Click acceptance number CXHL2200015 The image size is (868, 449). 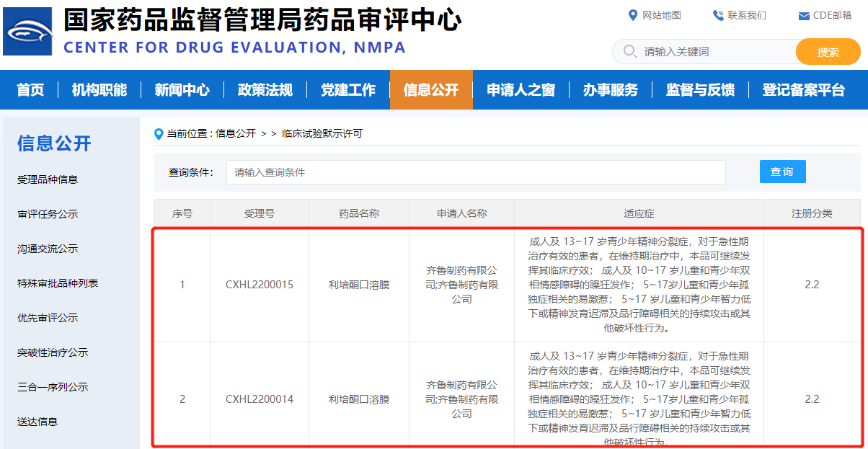pos(260,285)
